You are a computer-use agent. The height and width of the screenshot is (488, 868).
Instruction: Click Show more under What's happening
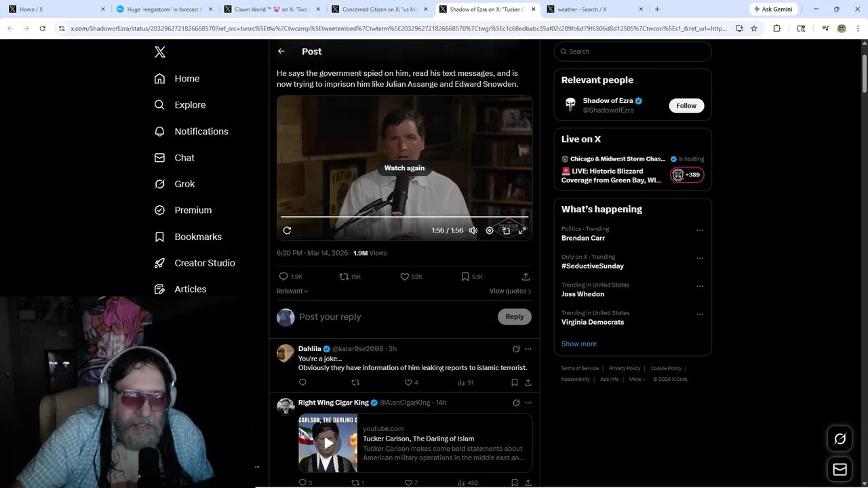click(x=579, y=344)
